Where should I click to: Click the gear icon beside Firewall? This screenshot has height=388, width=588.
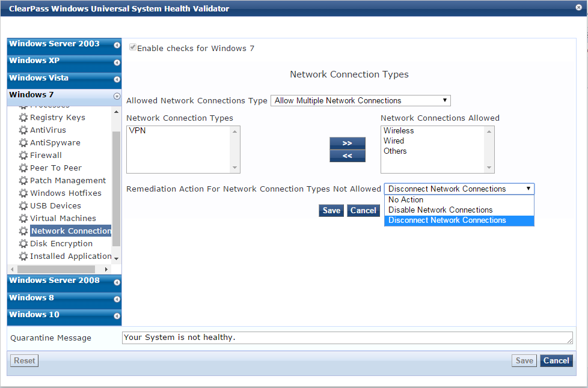[x=23, y=156]
